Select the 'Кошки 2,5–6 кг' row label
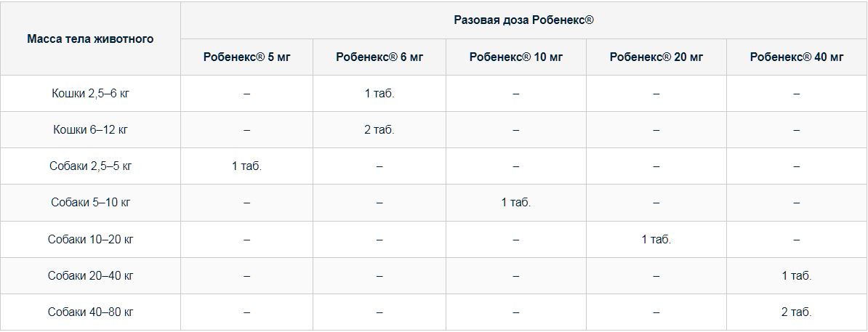 point(90,94)
